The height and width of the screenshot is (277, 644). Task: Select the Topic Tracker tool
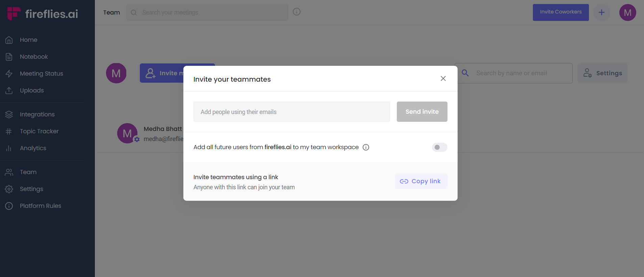[39, 131]
